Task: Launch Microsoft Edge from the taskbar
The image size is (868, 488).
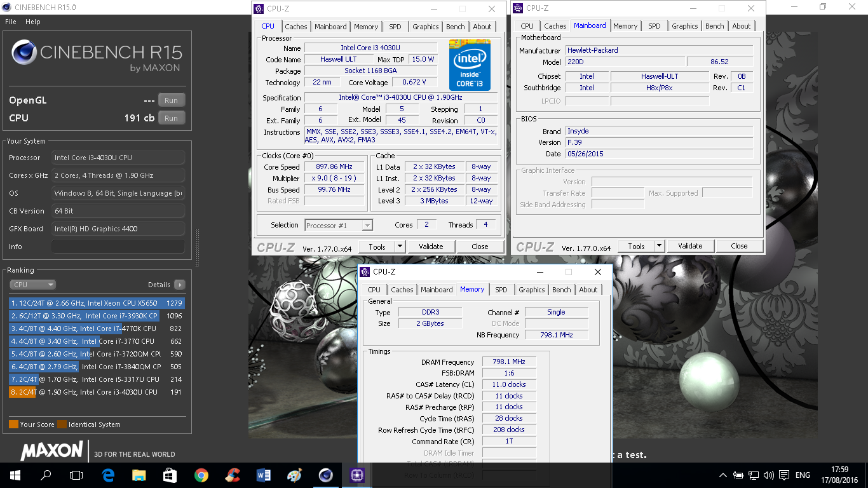Action: point(108,475)
